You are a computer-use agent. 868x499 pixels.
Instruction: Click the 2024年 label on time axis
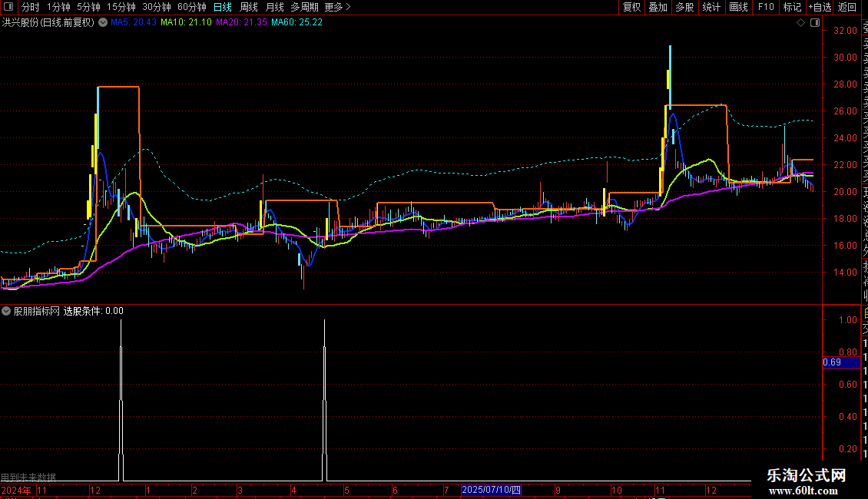point(16,490)
